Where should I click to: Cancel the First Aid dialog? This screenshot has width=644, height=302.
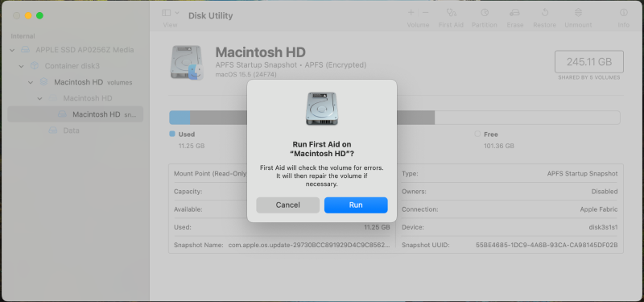click(x=287, y=205)
